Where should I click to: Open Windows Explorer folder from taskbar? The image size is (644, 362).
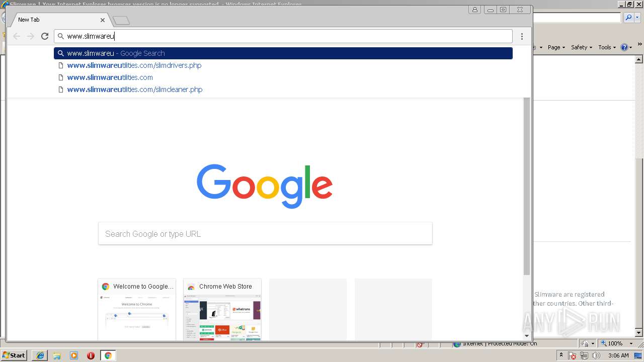pos(57,355)
